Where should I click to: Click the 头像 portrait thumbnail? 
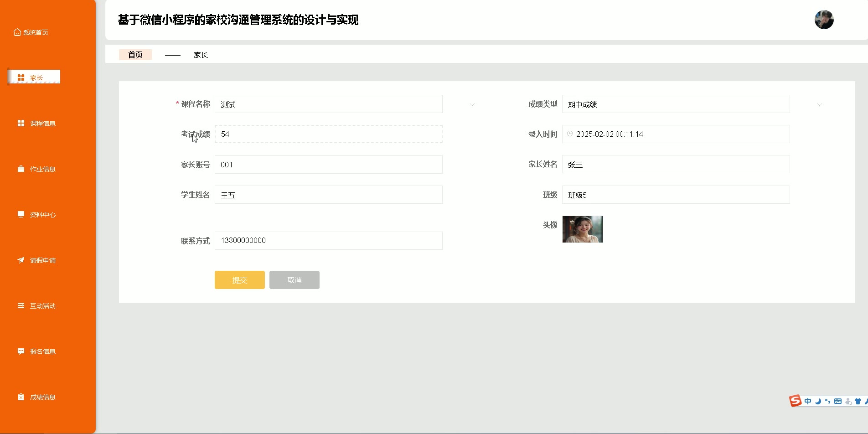(583, 229)
